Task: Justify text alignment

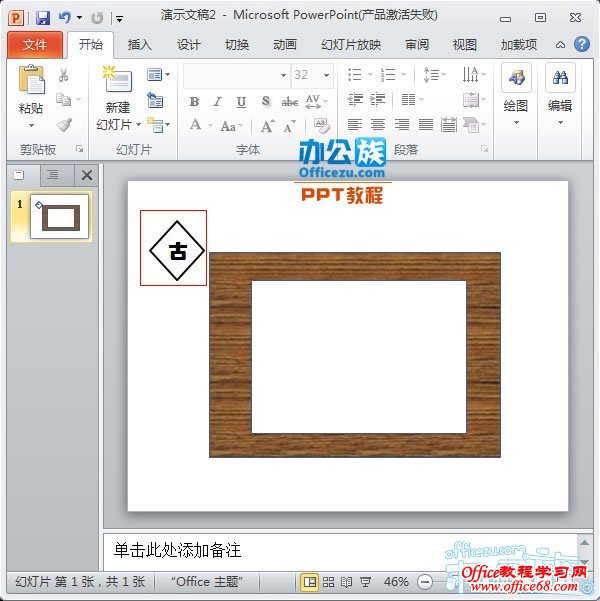Action: [426, 125]
